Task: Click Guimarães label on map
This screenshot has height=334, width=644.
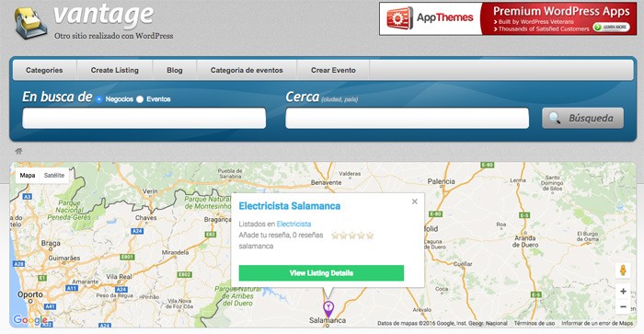Action: (x=64, y=258)
